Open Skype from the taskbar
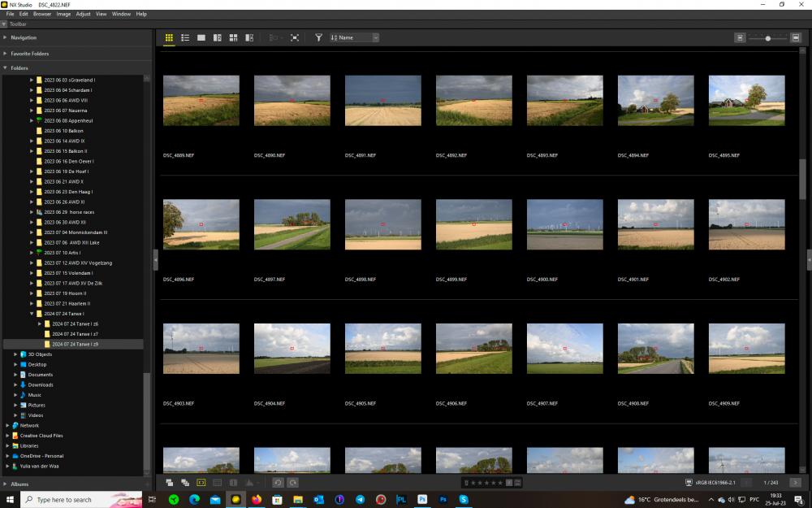The width and height of the screenshot is (812, 508). click(x=464, y=500)
